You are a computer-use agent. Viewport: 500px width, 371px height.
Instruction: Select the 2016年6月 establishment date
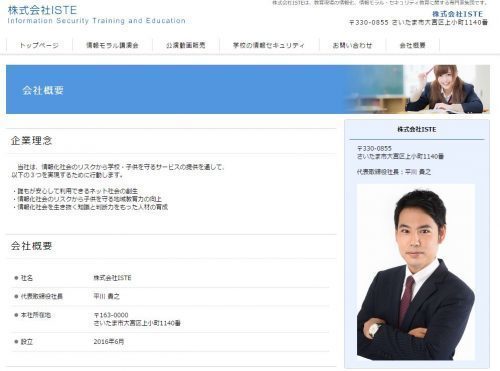[109, 342]
